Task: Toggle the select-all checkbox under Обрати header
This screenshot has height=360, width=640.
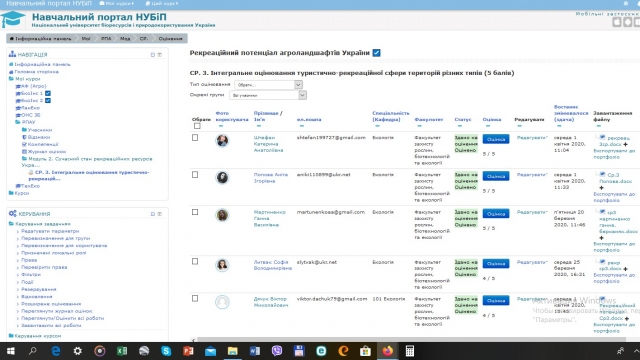Action: click(x=197, y=126)
